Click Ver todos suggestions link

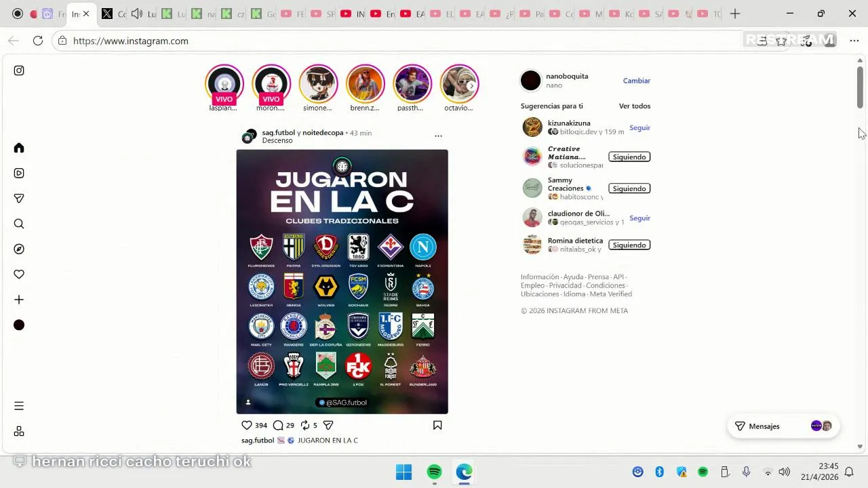[635, 106]
